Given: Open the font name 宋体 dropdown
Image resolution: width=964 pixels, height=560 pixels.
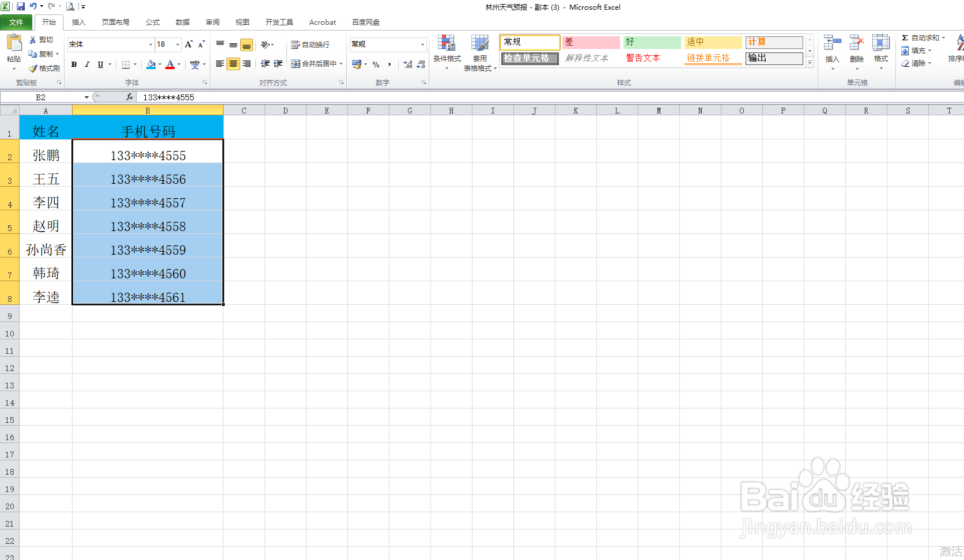Looking at the screenshot, I should (150, 44).
